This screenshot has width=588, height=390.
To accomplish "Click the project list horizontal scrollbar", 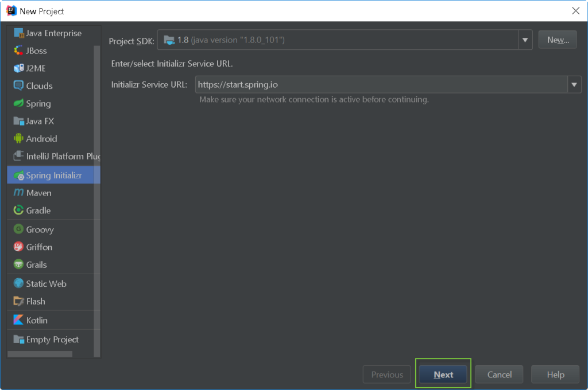I will pyautogui.click(x=40, y=354).
